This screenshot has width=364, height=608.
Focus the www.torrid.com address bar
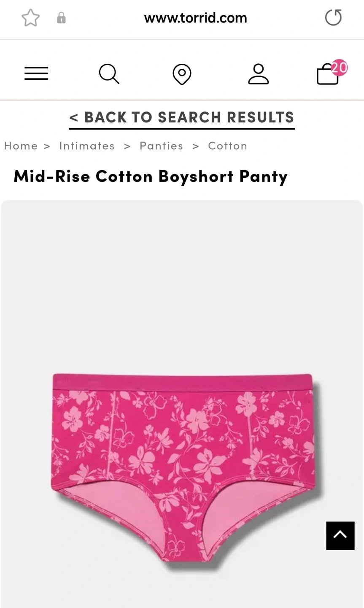point(195,18)
